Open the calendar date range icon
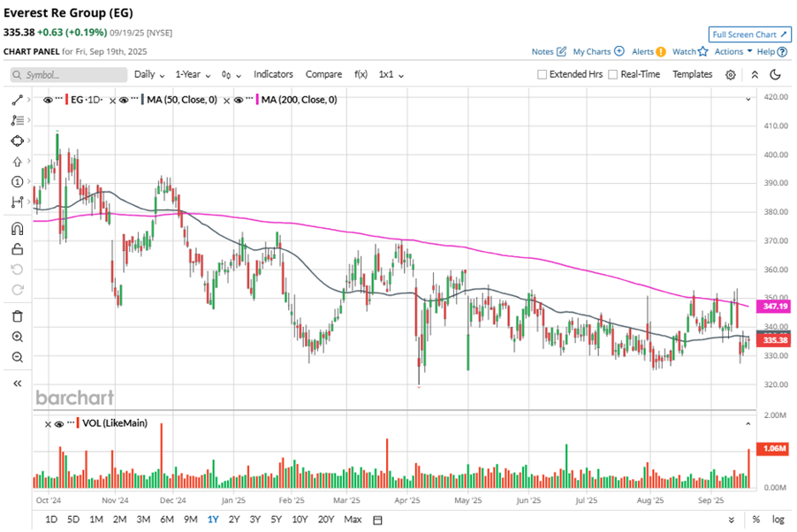797x532 pixels. (377, 520)
